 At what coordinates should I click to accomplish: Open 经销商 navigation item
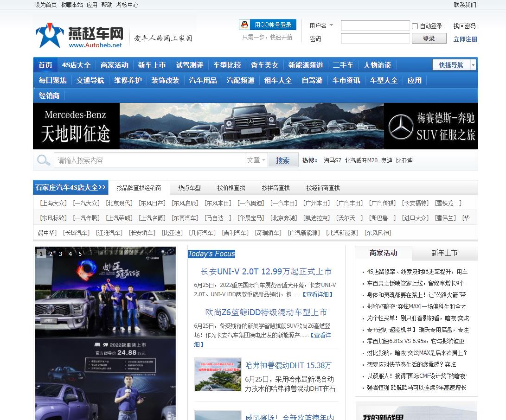click(49, 95)
